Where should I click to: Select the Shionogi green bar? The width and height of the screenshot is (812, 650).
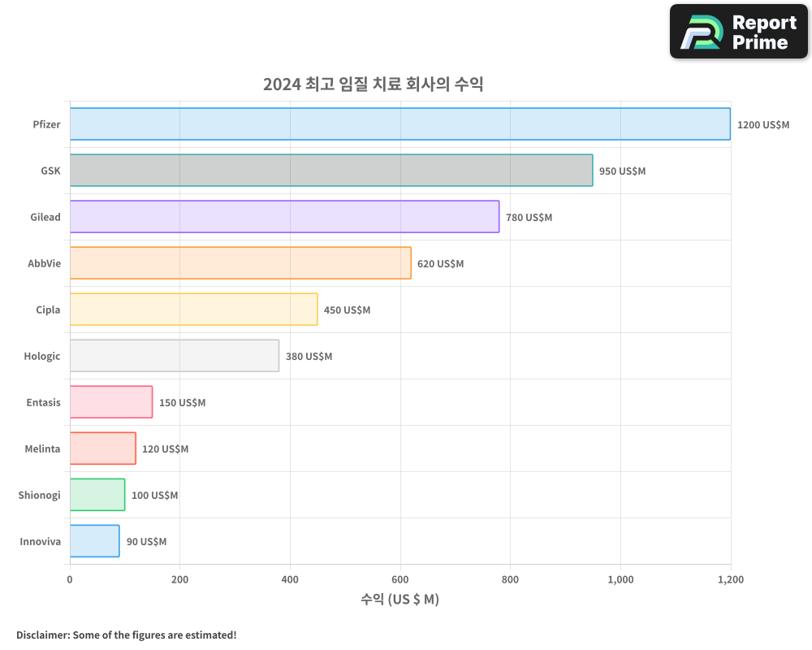click(96, 495)
